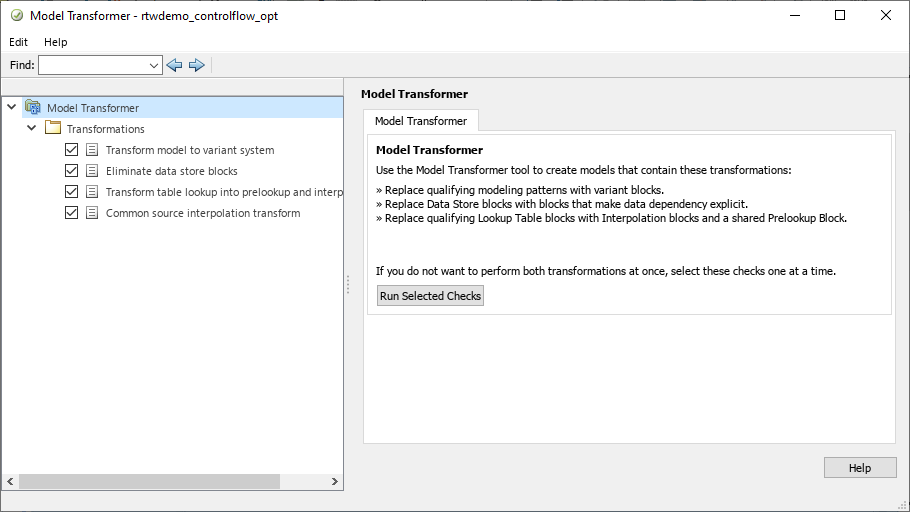This screenshot has width=910, height=512.
Task: Click the Help button at bottom right
Action: (x=860, y=468)
